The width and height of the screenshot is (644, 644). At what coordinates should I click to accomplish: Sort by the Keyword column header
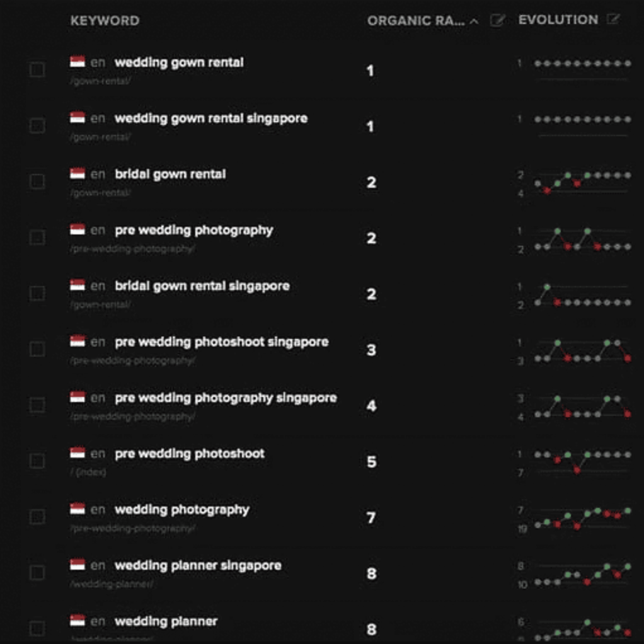(105, 21)
